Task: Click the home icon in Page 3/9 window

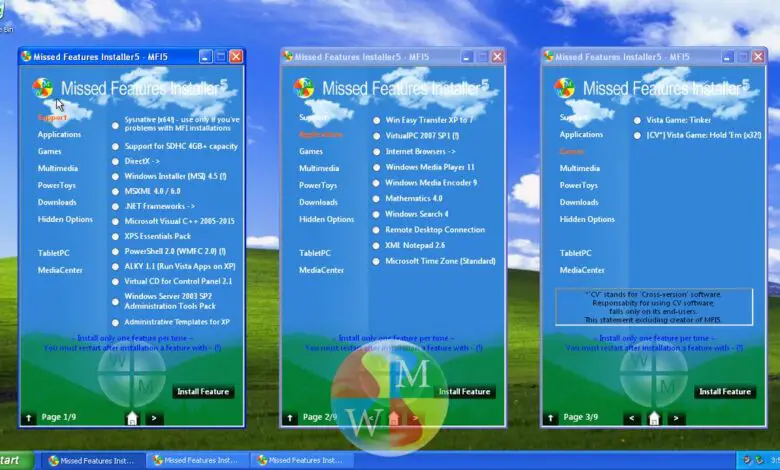Action: coord(654,418)
